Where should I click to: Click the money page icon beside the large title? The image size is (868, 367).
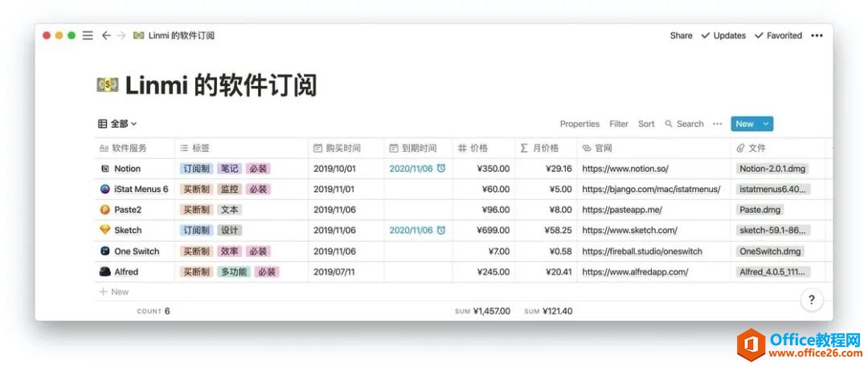[108, 84]
